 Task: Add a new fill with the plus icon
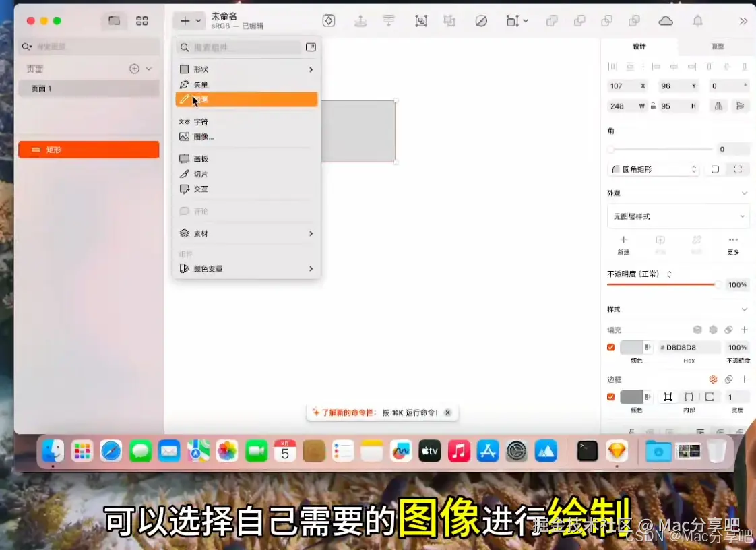[x=744, y=330]
